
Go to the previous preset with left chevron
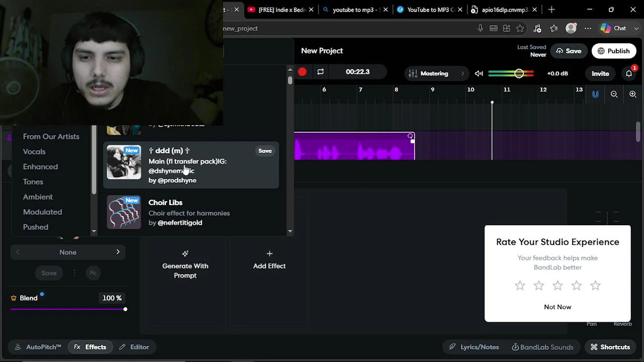pyautogui.click(x=18, y=252)
